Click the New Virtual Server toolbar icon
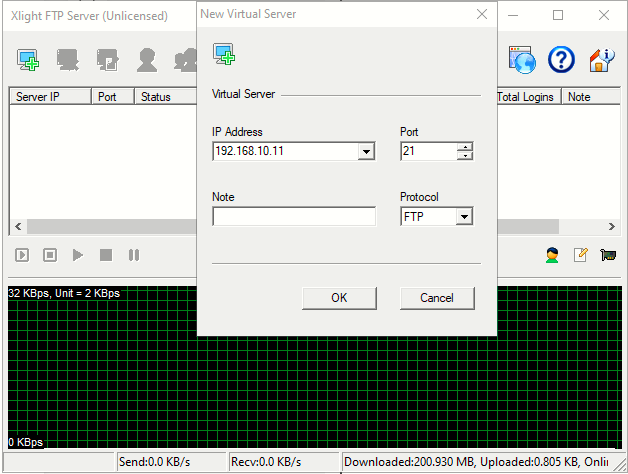The image size is (628, 474). pos(28,60)
